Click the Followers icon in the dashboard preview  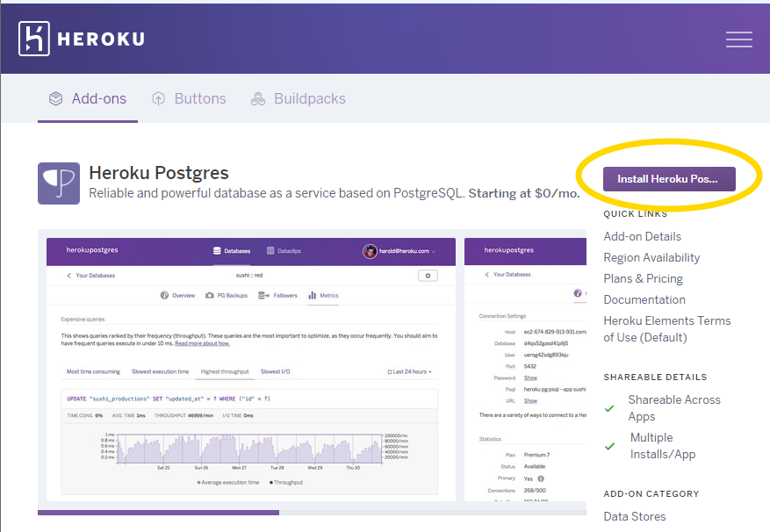[261, 295]
